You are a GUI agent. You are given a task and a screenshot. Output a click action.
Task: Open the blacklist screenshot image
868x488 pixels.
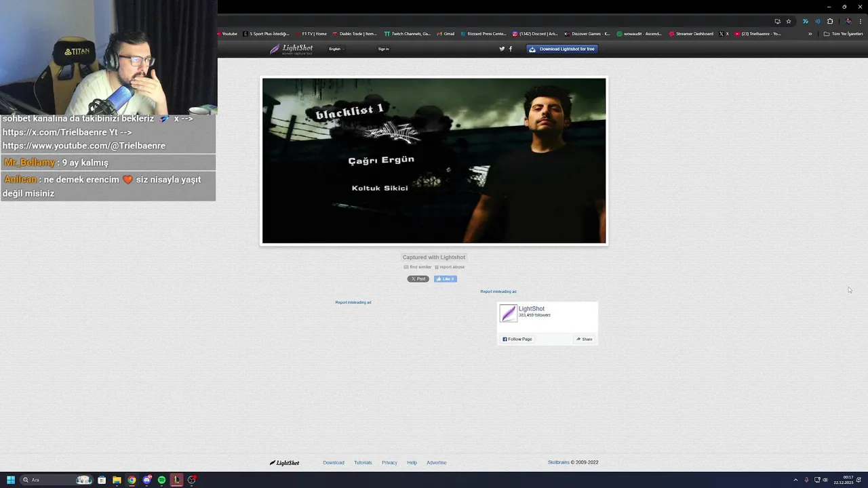[x=434, y=161]
